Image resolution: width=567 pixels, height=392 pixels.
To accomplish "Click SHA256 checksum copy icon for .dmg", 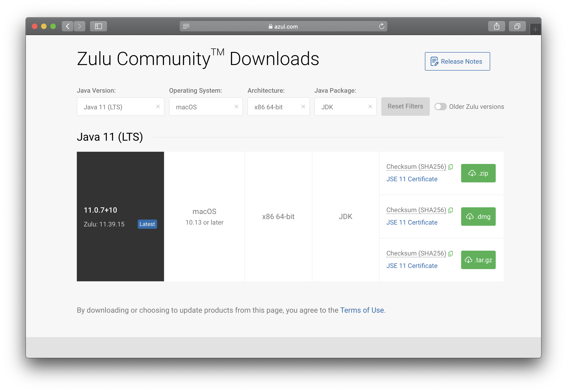I will point(451,211).
